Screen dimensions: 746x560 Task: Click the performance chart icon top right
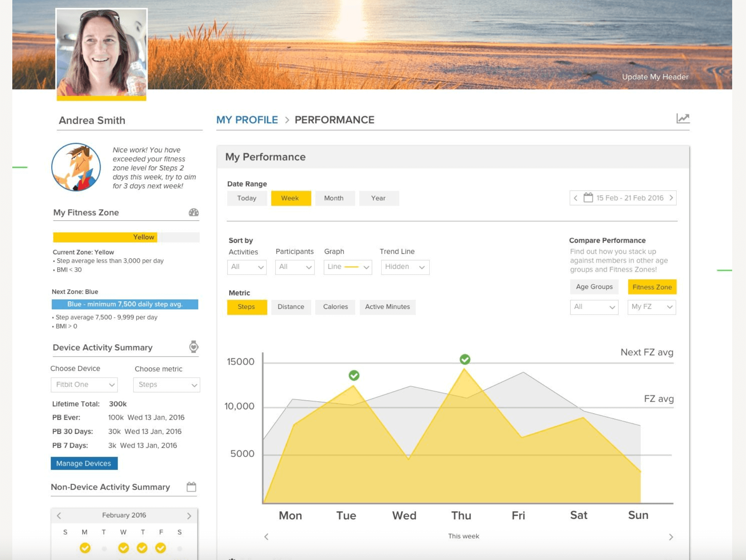point(683,118)
